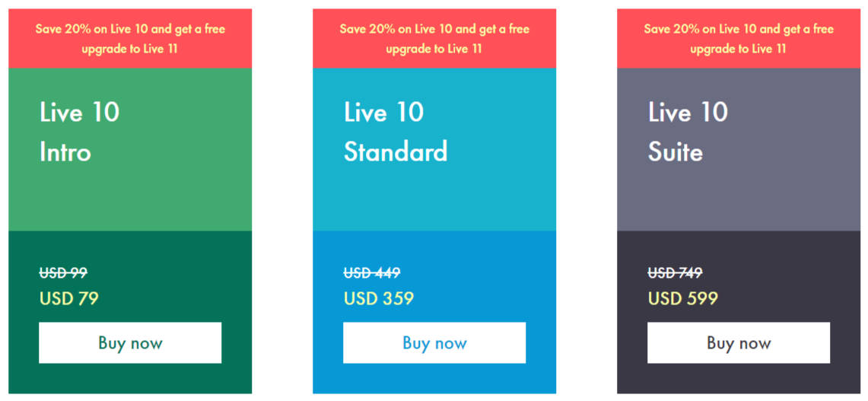The height and width of the screenshot is (401, 868).
Task: Click the word "Standard" in the blue card
Action: pos(396,152)
